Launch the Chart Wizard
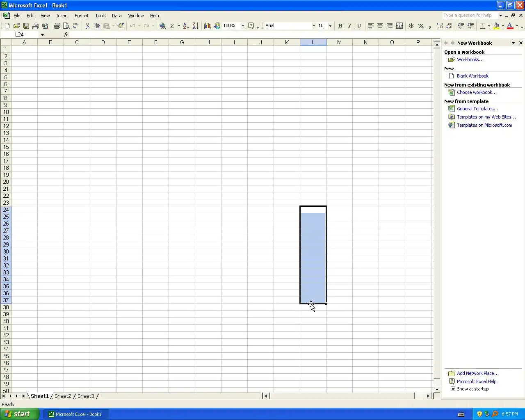The image size is (525, 420). [207, 26]
